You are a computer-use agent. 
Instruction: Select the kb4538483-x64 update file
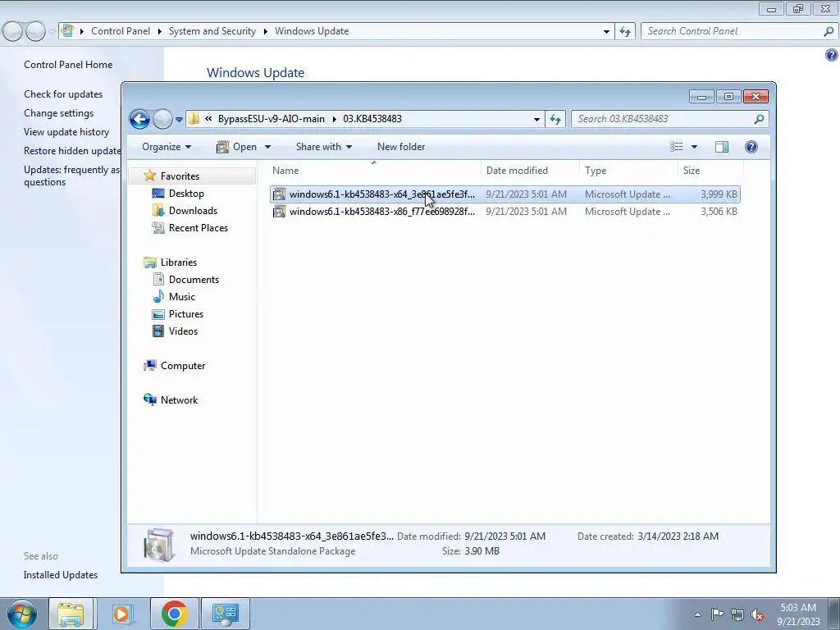coord(505,194)
